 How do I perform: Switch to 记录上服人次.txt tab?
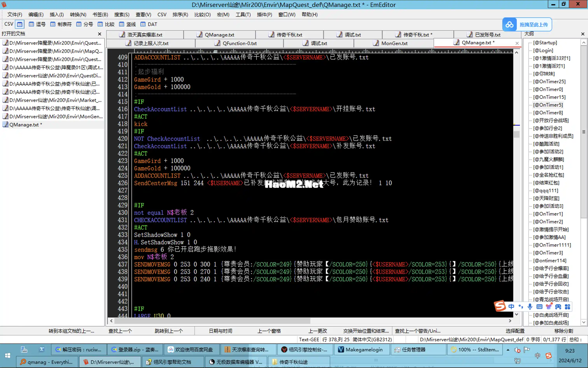151,43
